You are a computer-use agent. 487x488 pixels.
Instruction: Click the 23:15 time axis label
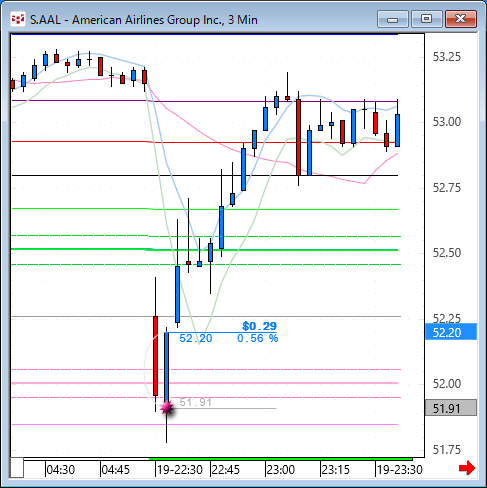point(336,470)
